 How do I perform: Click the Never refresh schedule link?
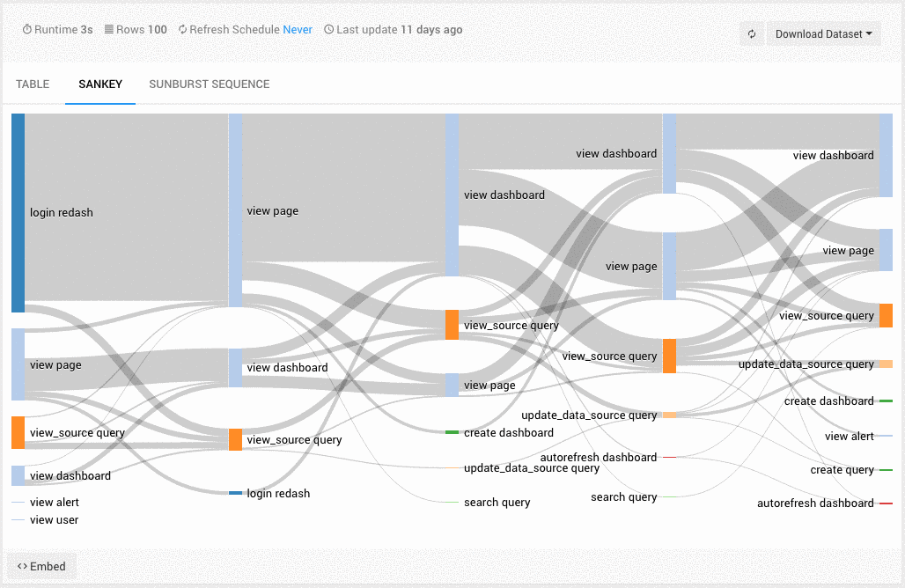tap(298, 30)
